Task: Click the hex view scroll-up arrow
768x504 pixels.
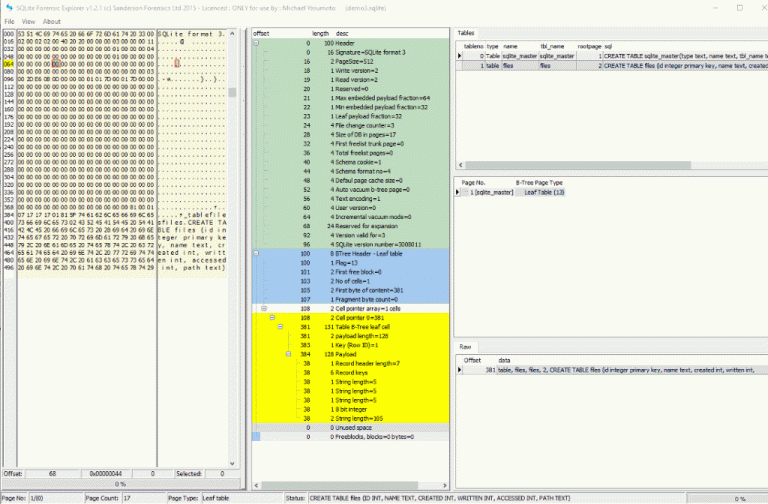Action: [232, 34]
